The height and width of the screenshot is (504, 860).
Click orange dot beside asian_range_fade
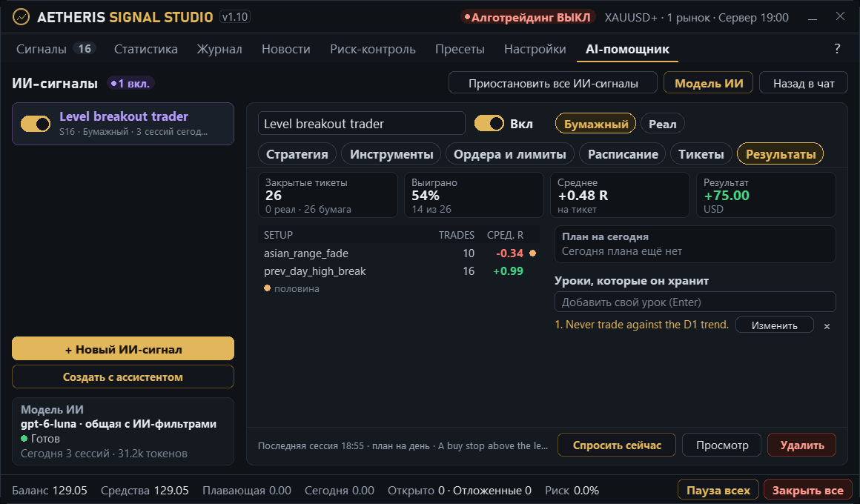click(532, 253)
